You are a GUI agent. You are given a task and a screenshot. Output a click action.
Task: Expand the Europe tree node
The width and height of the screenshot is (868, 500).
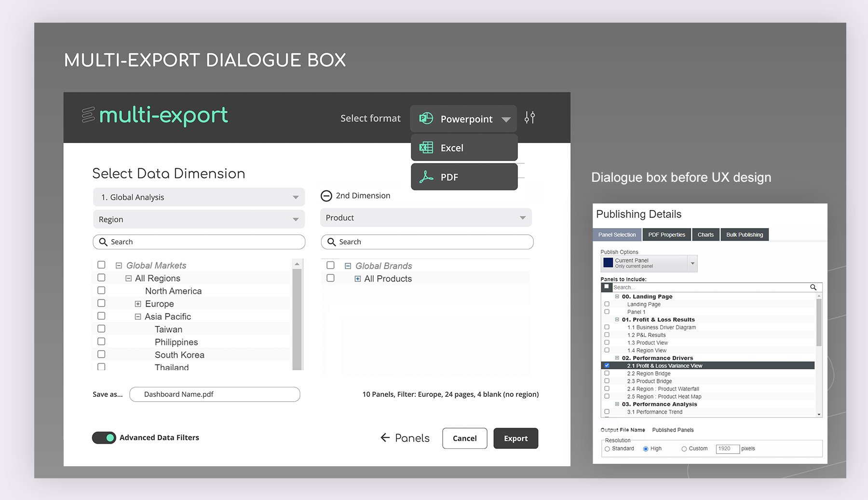138,304
